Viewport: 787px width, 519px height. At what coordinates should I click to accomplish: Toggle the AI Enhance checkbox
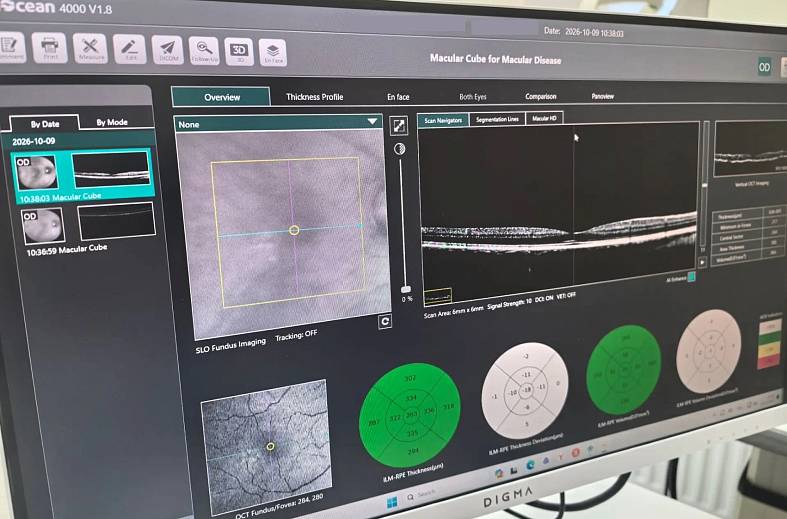point(691,277)
